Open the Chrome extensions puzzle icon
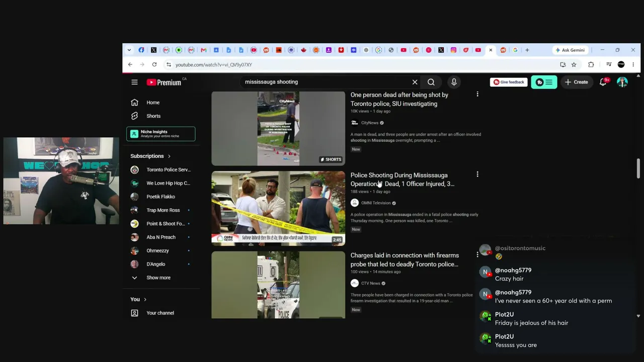 pyautogui.click(x=591, y=64)
